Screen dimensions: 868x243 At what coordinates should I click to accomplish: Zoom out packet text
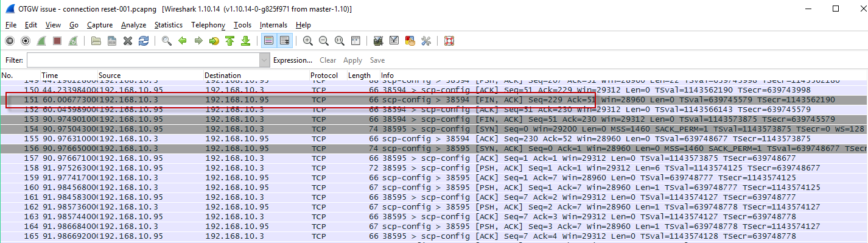point(324,41)
